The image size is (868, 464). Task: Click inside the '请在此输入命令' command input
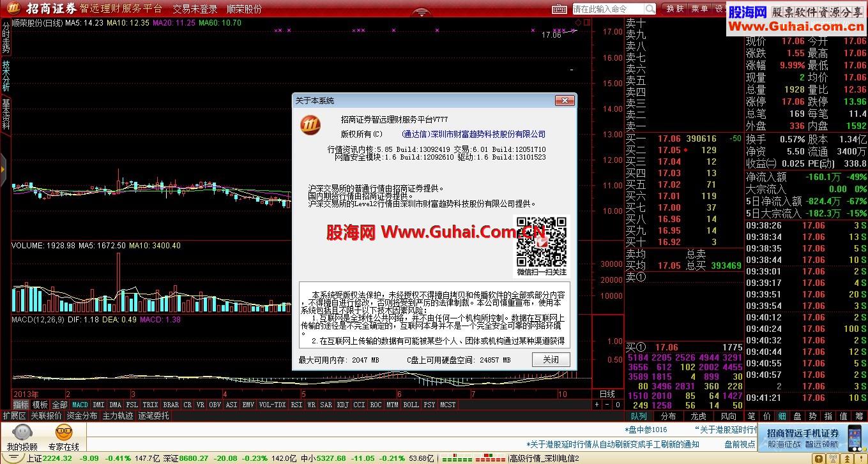click(607, 9)
